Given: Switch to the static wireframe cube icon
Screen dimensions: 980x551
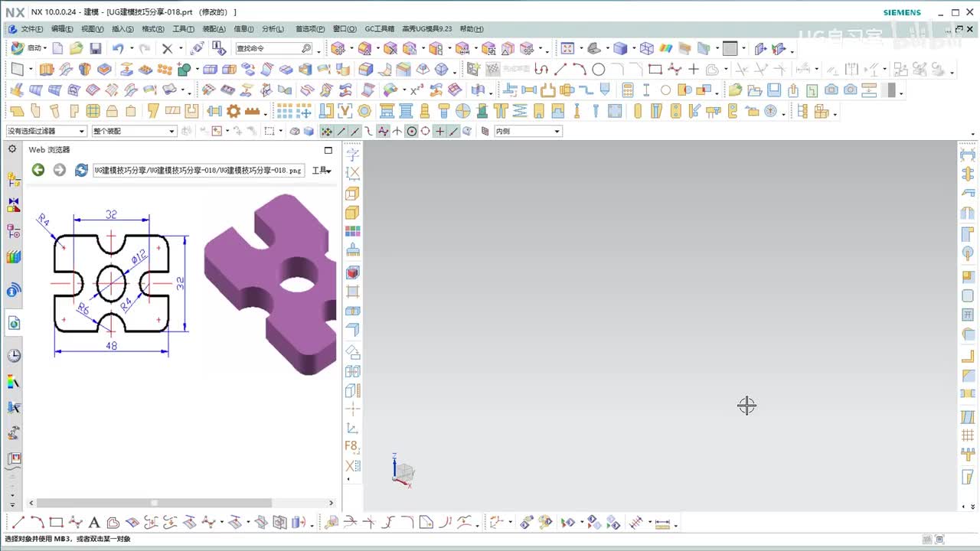Looking at the screenshot, I should (647, 48).
